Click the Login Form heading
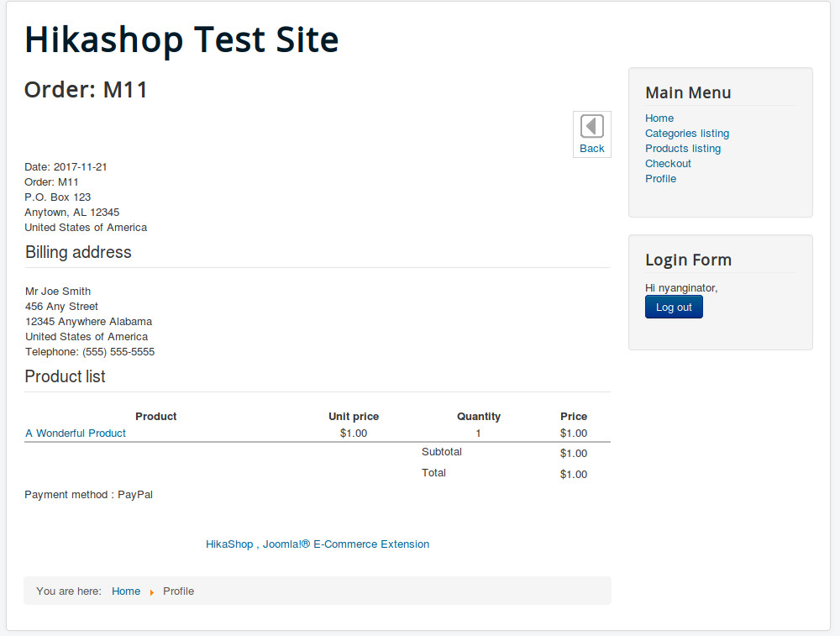Screen dimensions: 840x636 [x=688, y=260]
